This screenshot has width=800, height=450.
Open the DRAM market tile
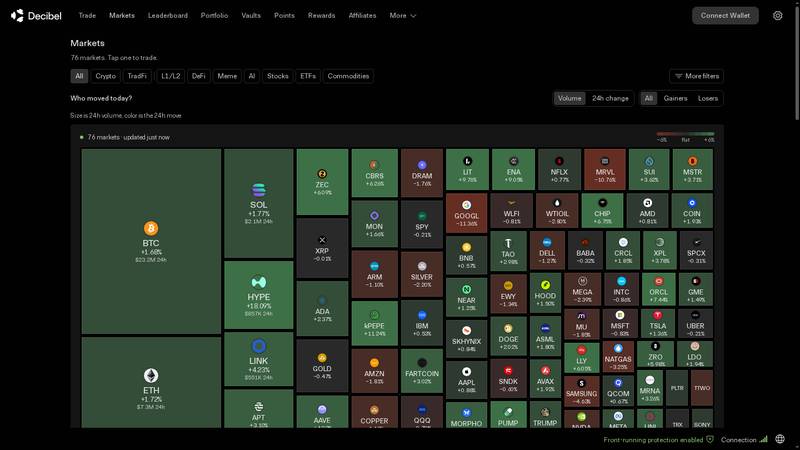pyautogui.click(x=422, y=173)
